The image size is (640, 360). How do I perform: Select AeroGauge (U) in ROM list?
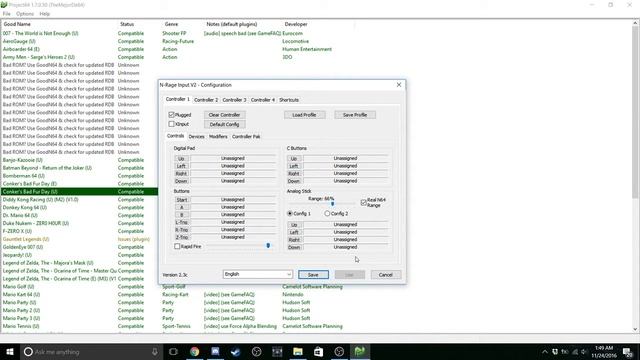pyautogui.click(x=19, y=41)
